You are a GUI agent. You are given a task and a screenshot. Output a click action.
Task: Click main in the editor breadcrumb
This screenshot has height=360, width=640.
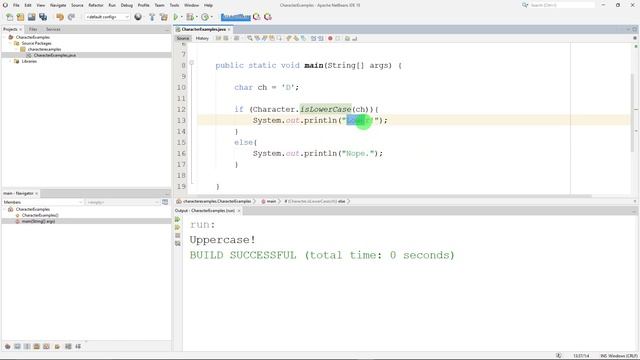click(271, 202)
